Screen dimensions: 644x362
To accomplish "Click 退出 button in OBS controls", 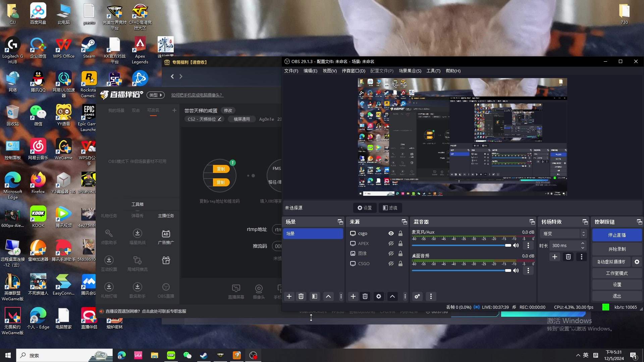I will point(617,296).
